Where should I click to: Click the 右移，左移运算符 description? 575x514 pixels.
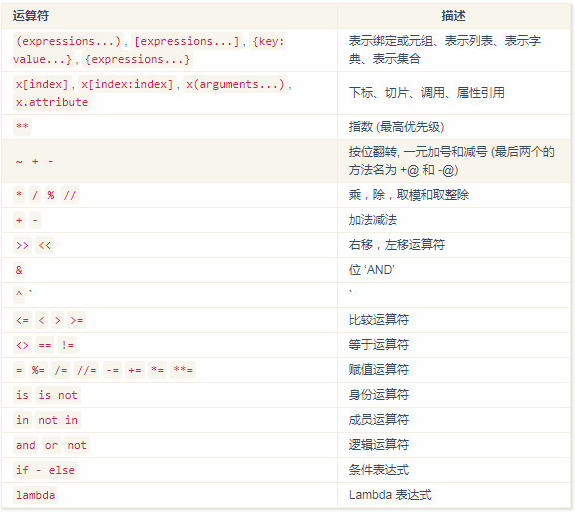click(397, 245)
